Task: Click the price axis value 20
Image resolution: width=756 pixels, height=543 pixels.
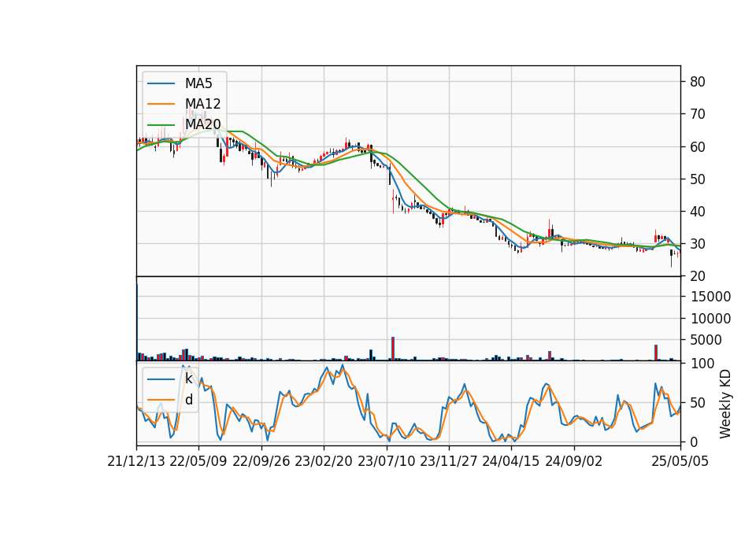Action: pyautogui.click(x=698, y=276)
